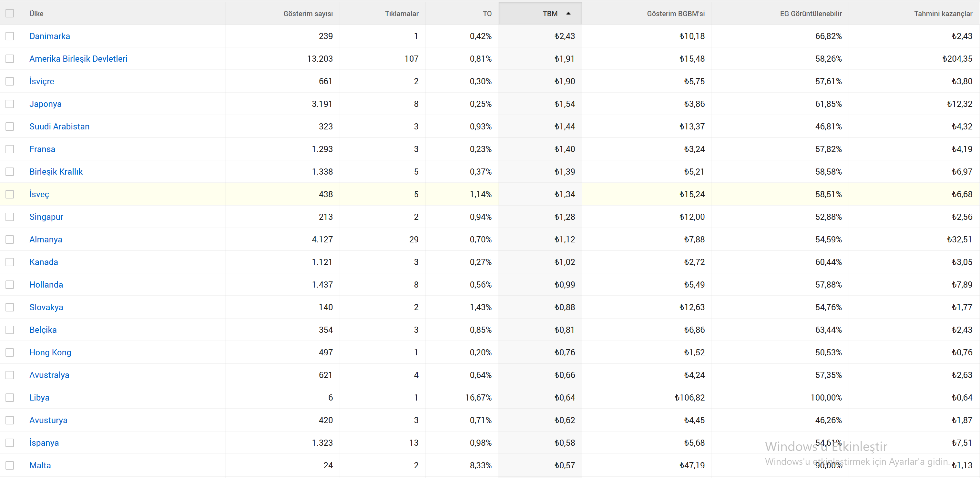Tick the Almanya row checkbox
The height and width of the screenshot is (478, 980).
10,239
